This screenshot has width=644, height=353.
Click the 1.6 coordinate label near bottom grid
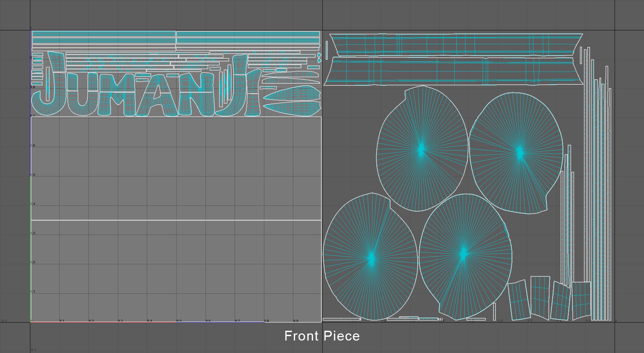(x=500, y=321)
